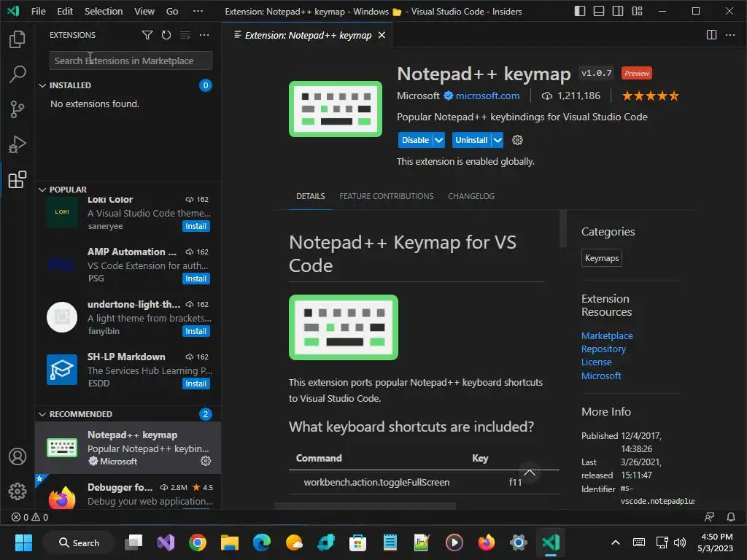Toggle the bottom panel layout icon
The width and height of the screenshot is (747, 560).
[599, 11]
